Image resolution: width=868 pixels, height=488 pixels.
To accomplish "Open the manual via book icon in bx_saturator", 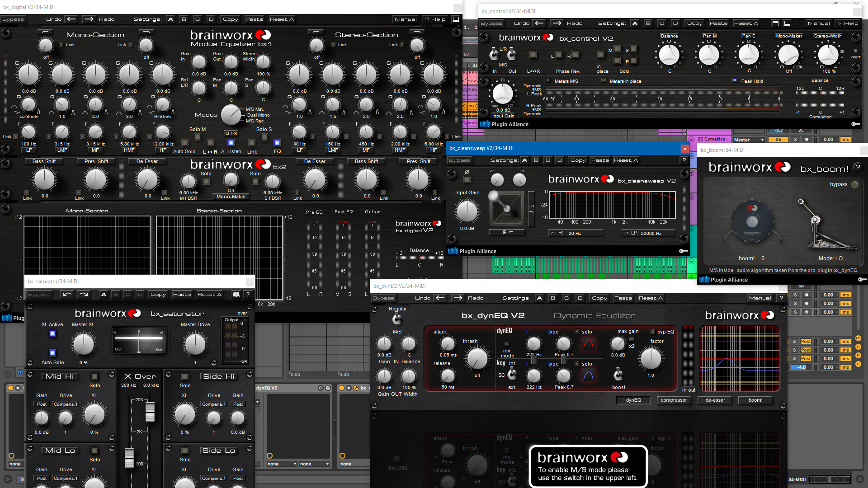I will [236, 294].
